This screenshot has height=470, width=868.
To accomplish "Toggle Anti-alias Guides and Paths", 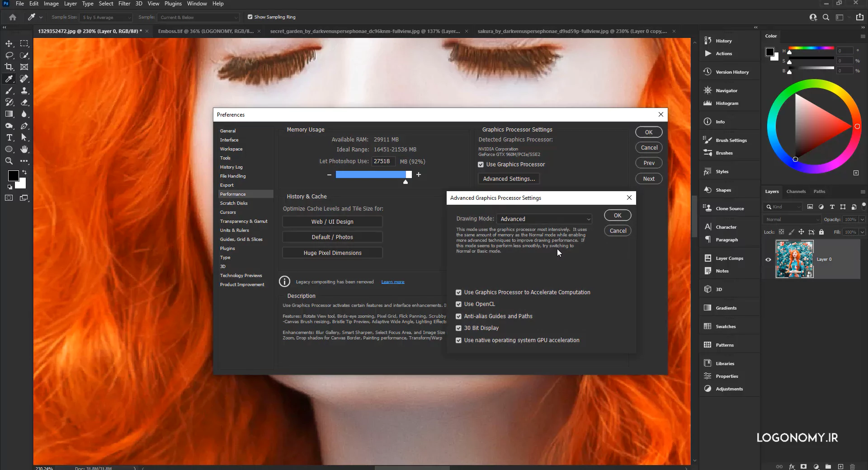I will pos(459,316).
